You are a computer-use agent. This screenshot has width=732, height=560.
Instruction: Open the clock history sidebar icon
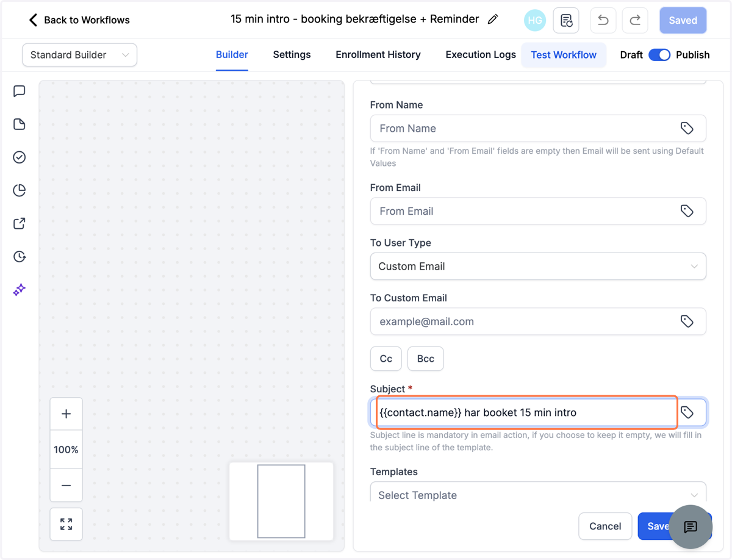20,256
